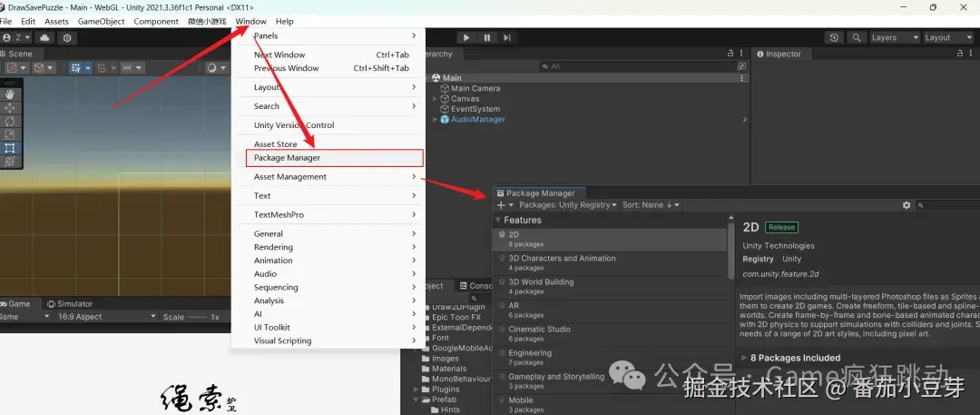This screenshot has height=415, width=980.
Task: Toggle the handle rotation (cube) button
Action: pos(44,67)
